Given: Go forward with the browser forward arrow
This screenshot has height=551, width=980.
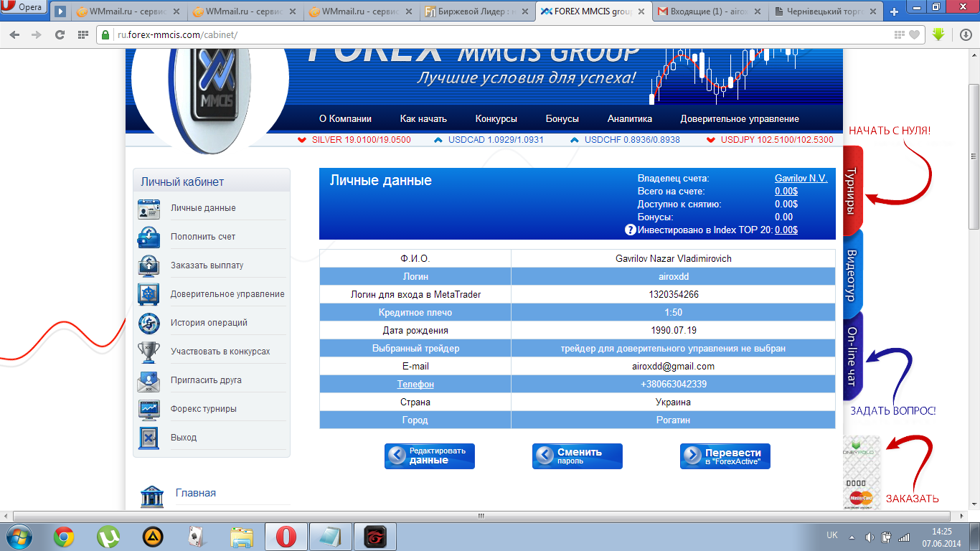Looking at the screenshot, I should point(37,34).
